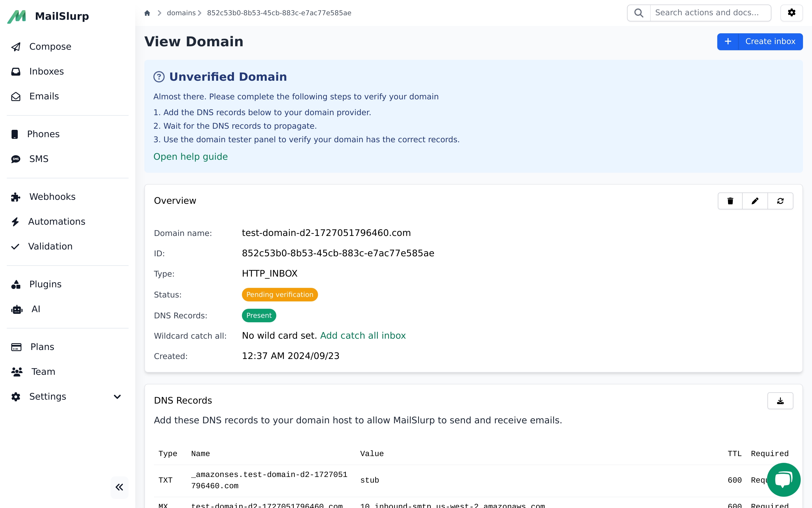Go to Plugins in sidebar
Screen dimensions: 812x508
(x=45, y=284)
